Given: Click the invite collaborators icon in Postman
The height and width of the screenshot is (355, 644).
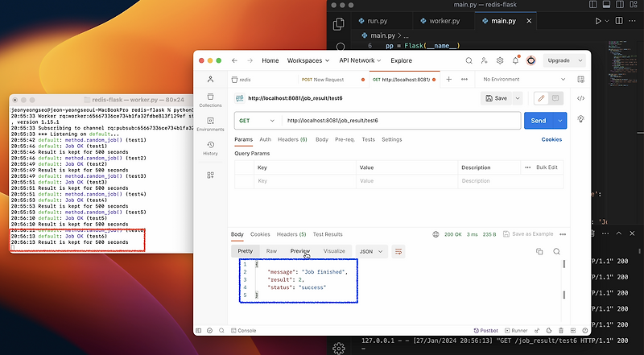Looking at the screenshot, I should tap(485, 60).
